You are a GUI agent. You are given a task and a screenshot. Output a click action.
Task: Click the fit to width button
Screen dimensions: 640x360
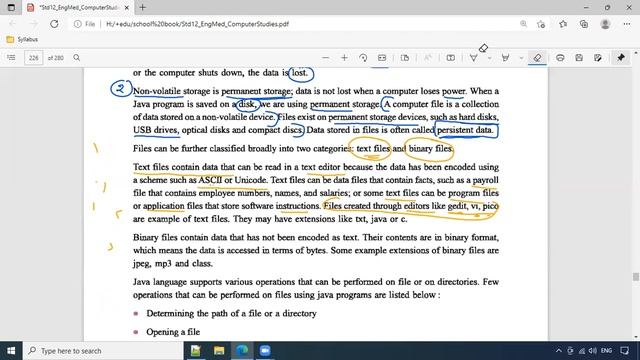pyautogui.click(x=382, y=58)
